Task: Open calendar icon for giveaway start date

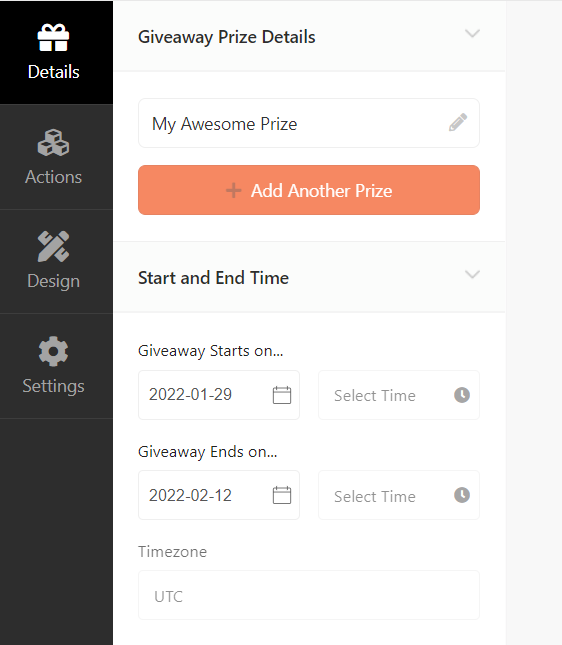Action: (x=282, y=395)
